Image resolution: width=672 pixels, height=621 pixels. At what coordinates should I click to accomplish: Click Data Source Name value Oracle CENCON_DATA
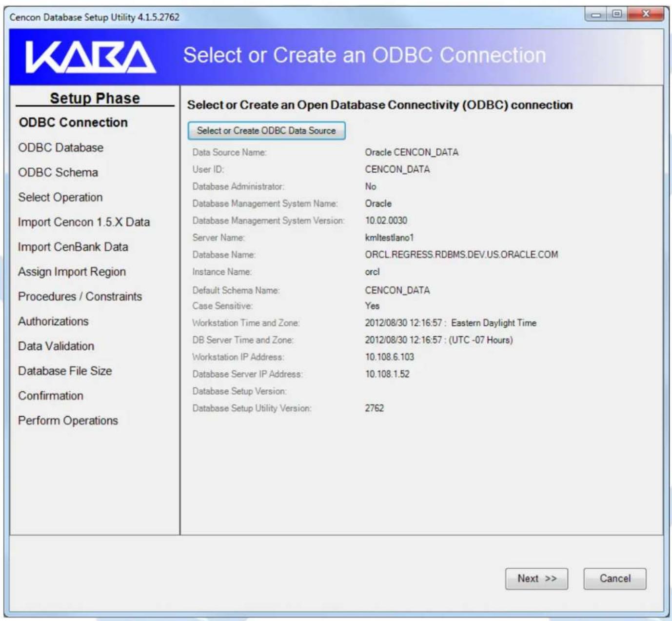412,153
